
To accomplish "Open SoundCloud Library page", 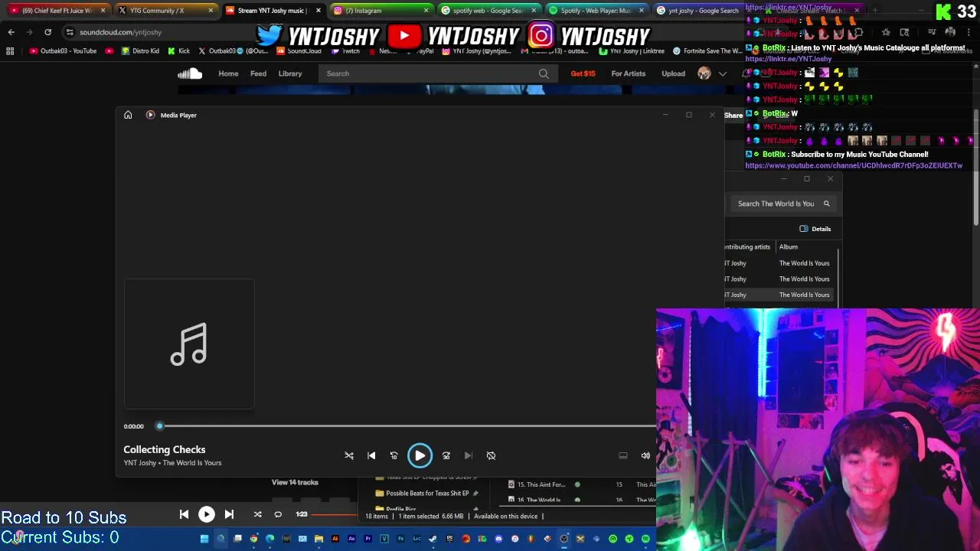I will [290, 73].
